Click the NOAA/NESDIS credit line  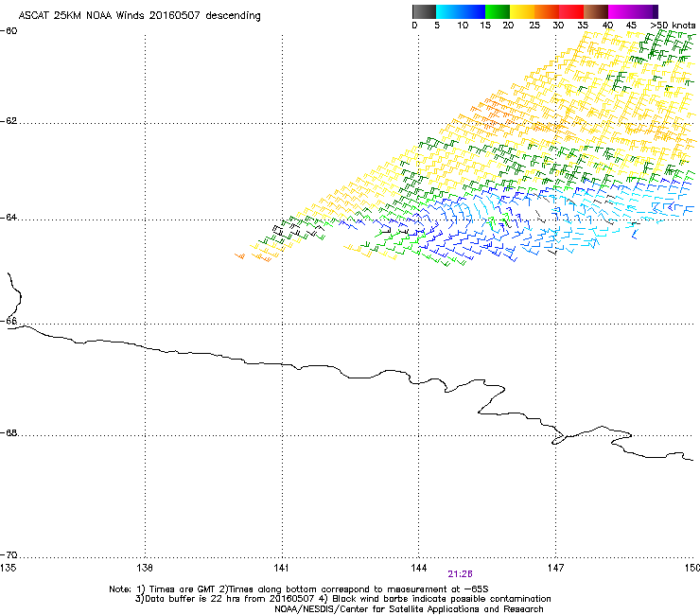coord(409,609)
